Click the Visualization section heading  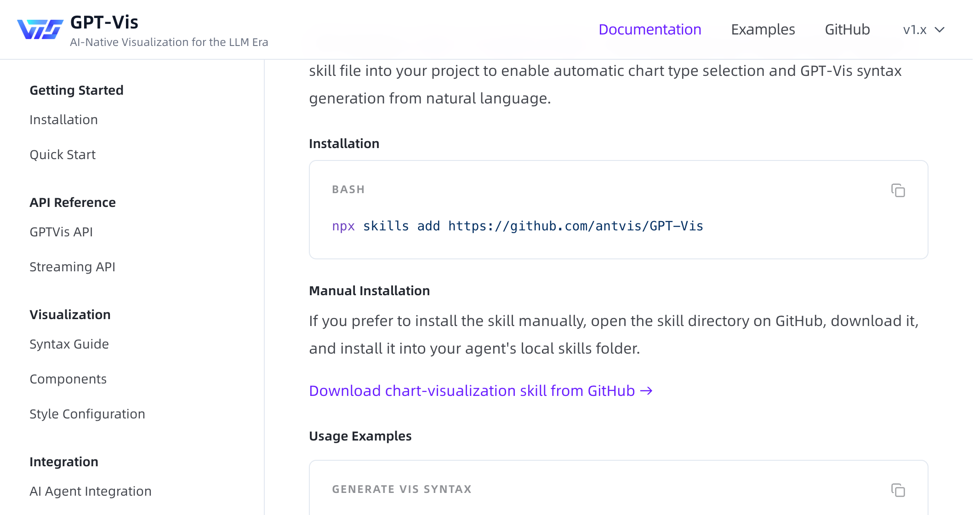70,315
